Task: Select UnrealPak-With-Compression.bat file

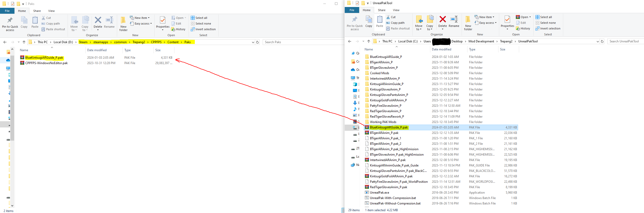Action: pos(393,198)
